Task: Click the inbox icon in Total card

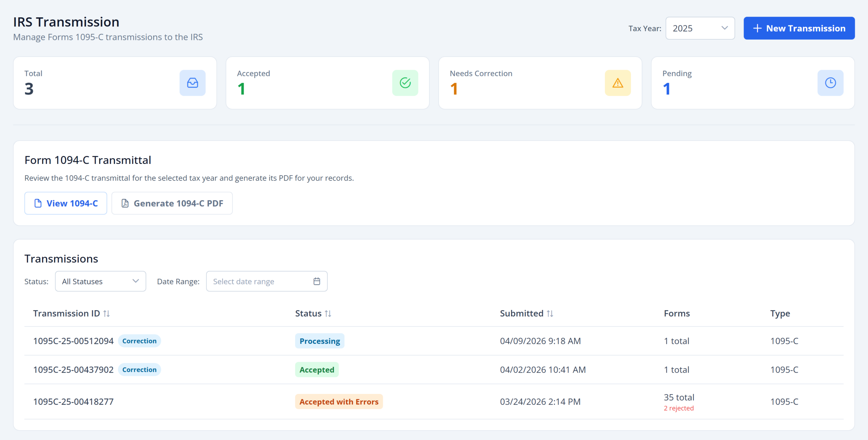Action: click(x=192, y=83)
